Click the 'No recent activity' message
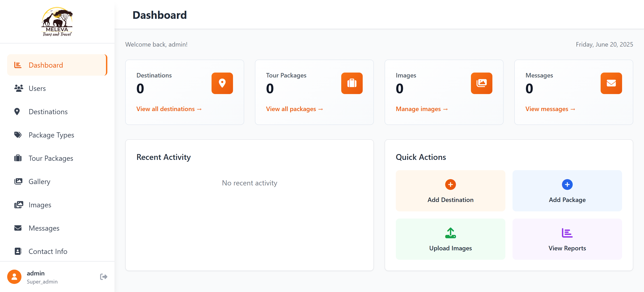 pyautogui.click(x=250, y=183)
